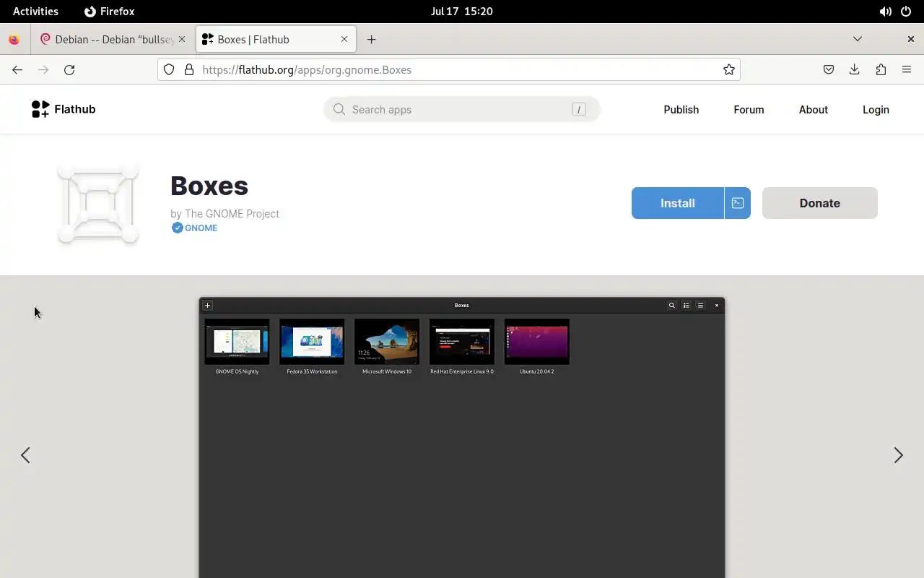The image size is (924, 578).
Task: Open Save to Pocket
Action: click(829, 69)
